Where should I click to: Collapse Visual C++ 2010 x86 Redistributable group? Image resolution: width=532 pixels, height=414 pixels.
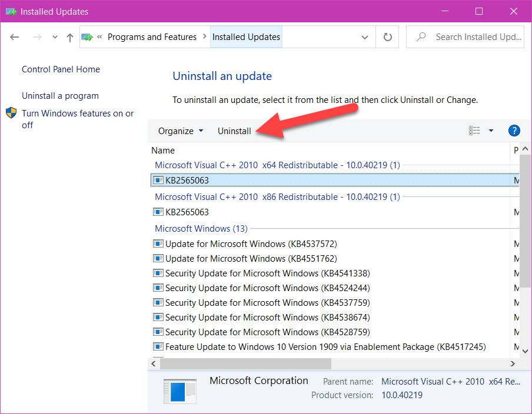point(277,197)
